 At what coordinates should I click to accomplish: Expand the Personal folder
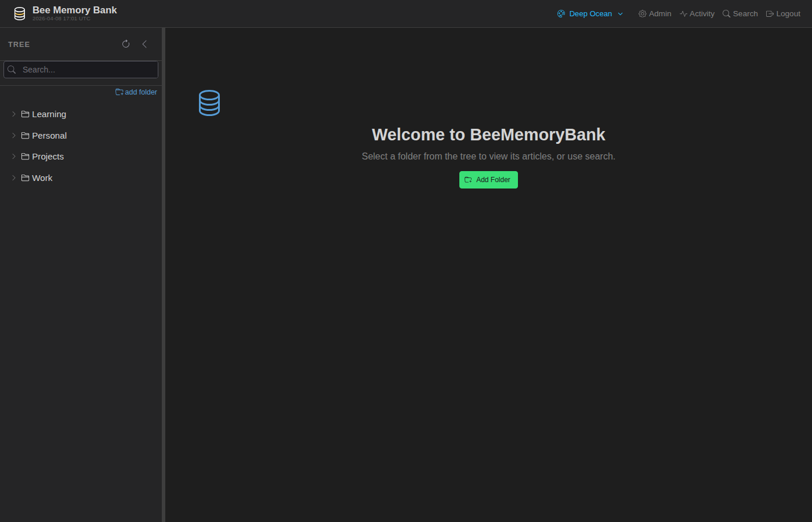tap(14, 136)
